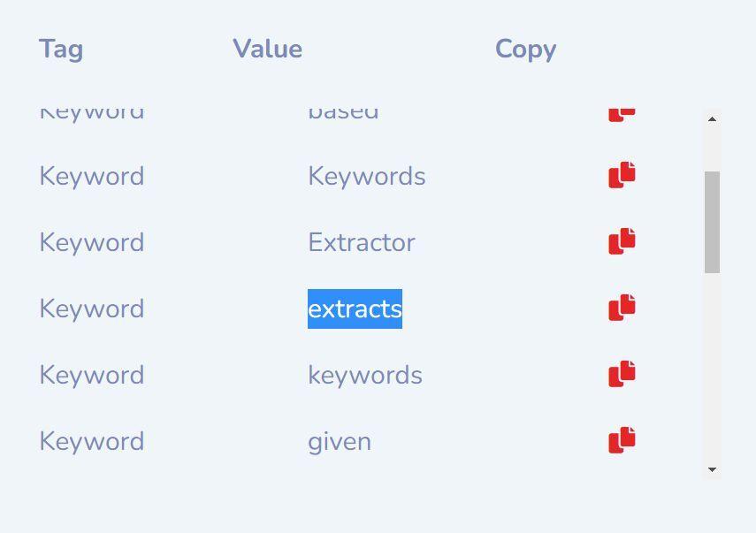Click the 'Value' column header
The image size is (756, 533).
tap(267, 49)
